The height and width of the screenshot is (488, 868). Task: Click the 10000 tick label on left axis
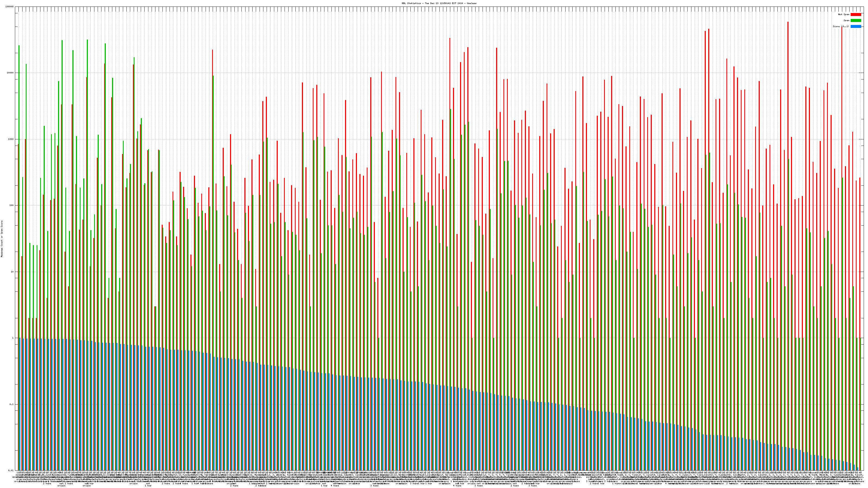[x=10, y=73]
